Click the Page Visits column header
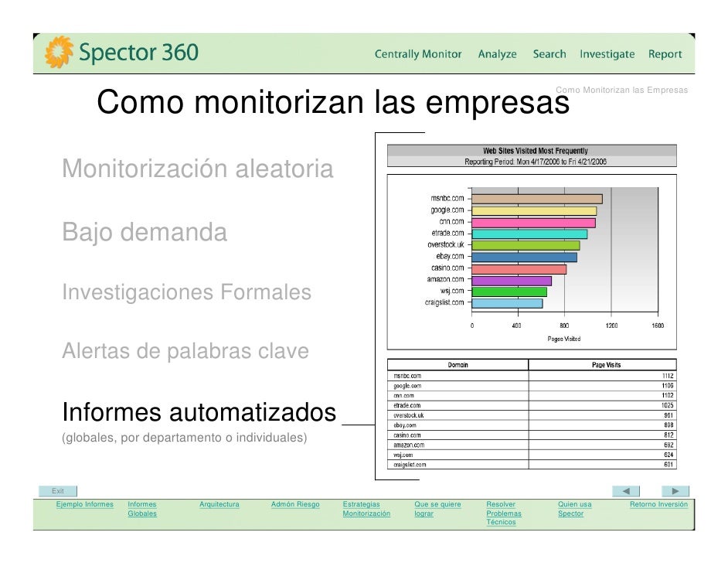This screenshot has width=728, height=563. pyautogui.click(x=602, y=365)
